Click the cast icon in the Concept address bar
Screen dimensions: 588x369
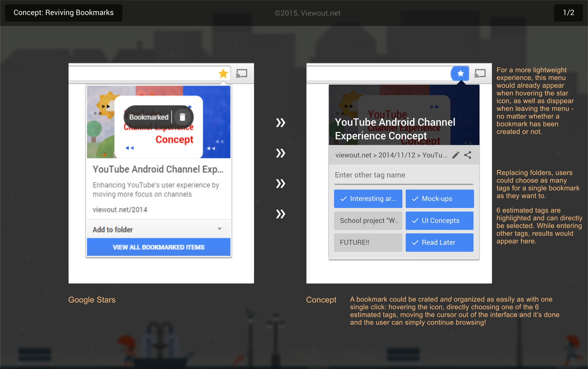tap(480, 73)
